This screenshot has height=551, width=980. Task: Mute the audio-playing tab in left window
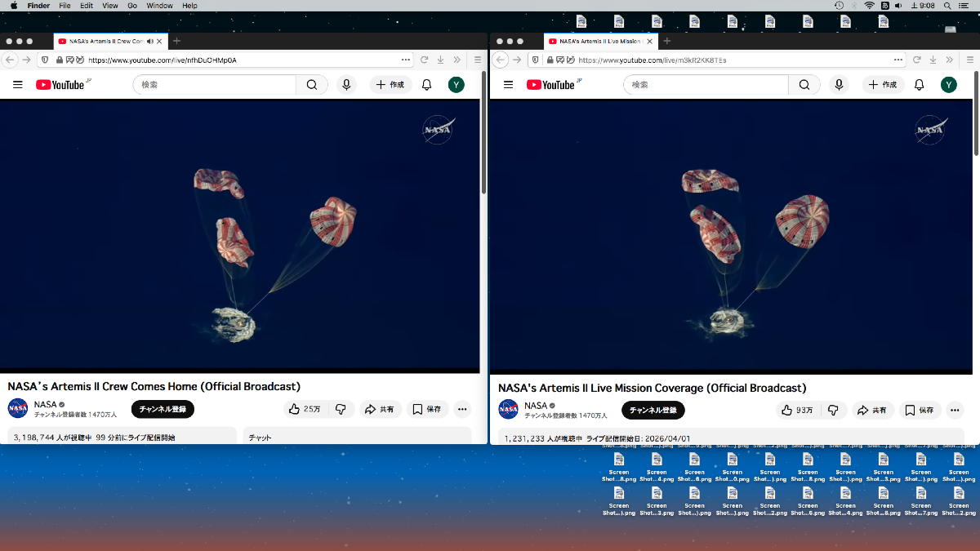point(149,41)
